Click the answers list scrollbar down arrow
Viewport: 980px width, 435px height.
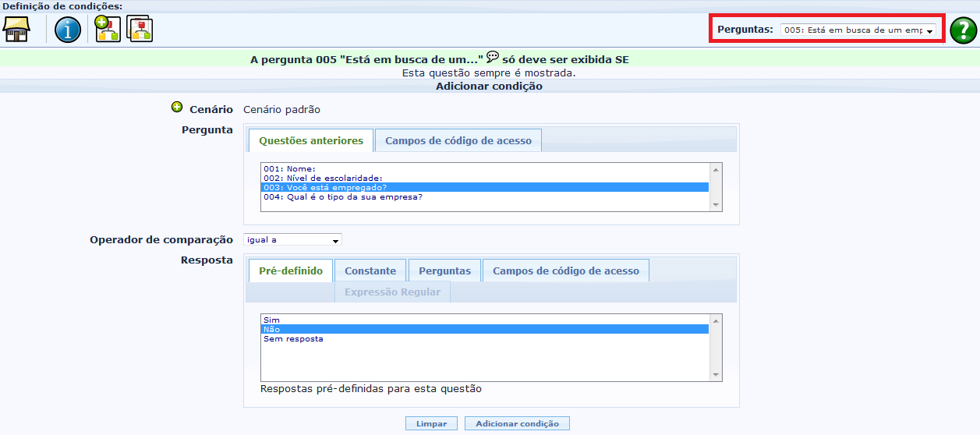coord(716,375)
